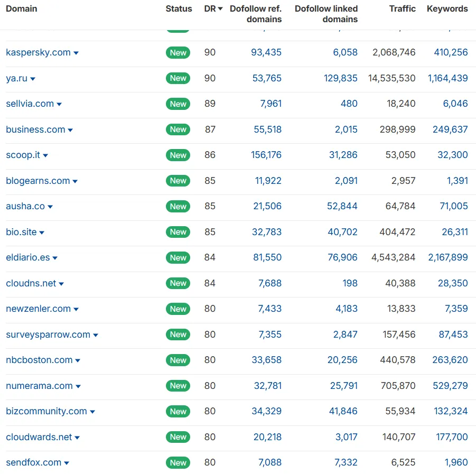Open the newzenler.com dropdown caret
Viewport: 476px width, 474px height.
tap(76, 310)
